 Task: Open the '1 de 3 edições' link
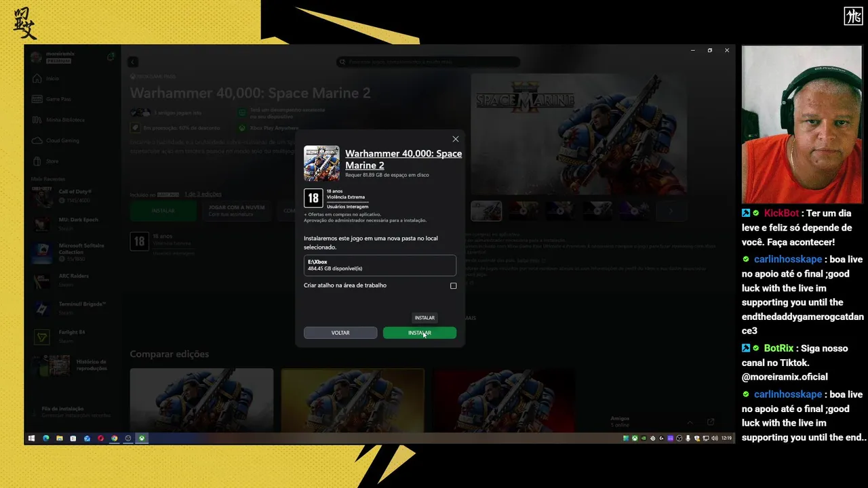[203, 194]
